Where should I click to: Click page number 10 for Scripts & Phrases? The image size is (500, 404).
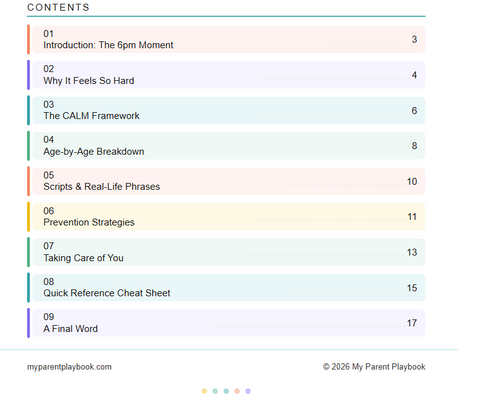click(412, 181)
